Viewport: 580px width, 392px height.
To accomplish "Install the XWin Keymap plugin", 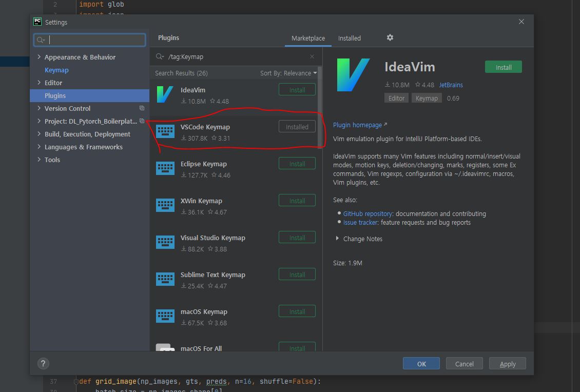I will (x=297, y=201).
